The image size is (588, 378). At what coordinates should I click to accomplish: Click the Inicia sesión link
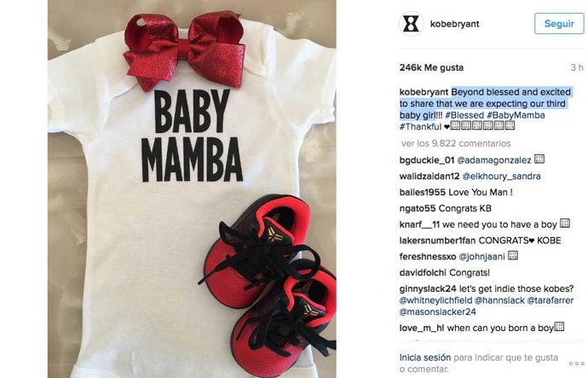(425, 358)
